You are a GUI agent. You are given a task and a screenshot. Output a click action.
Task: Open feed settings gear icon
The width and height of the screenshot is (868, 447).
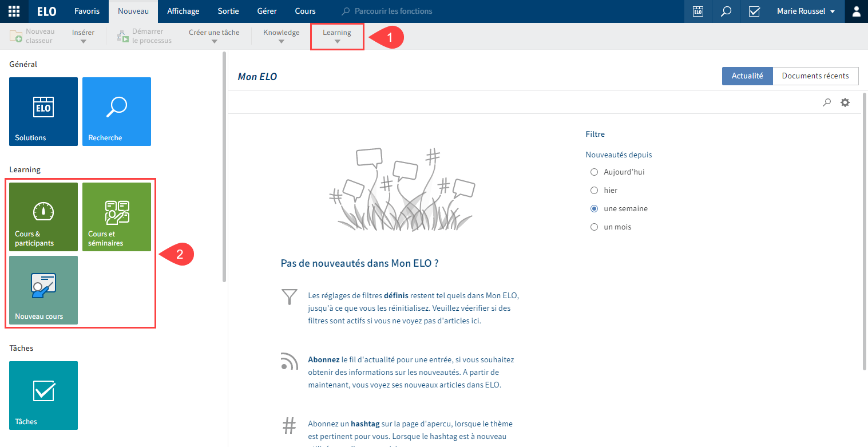click(845, 102)
